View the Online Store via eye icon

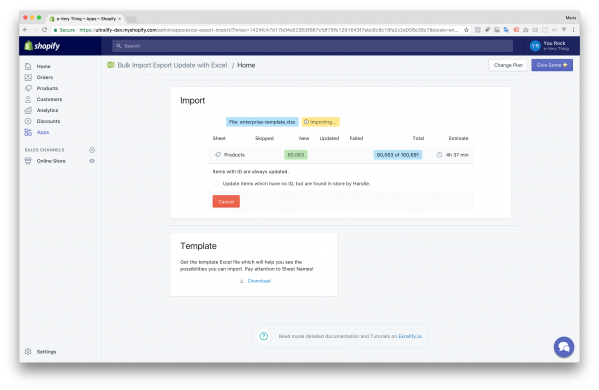[92, 161]
